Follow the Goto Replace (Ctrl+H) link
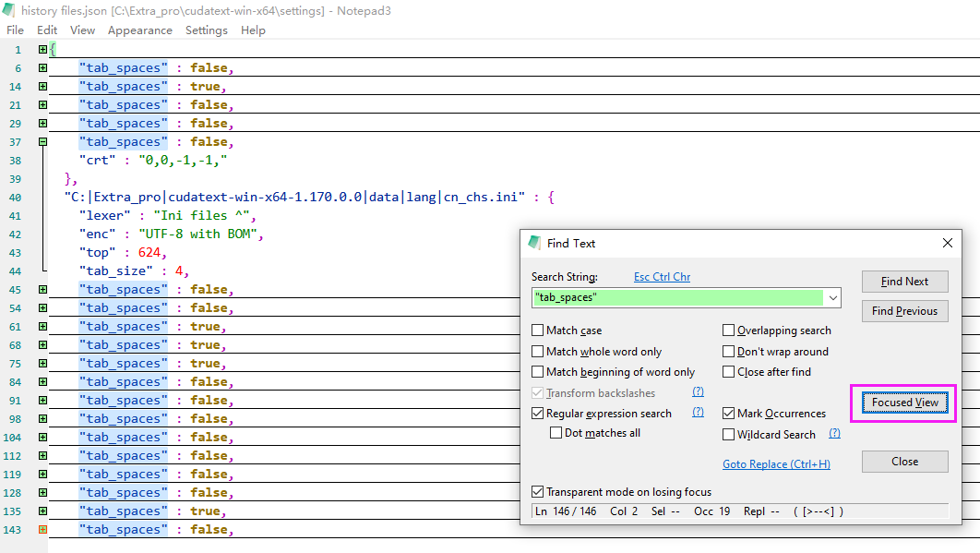Image resolution: width=980 pixels, height=553 pixels. pyautogui.click(x=776, y=464)
